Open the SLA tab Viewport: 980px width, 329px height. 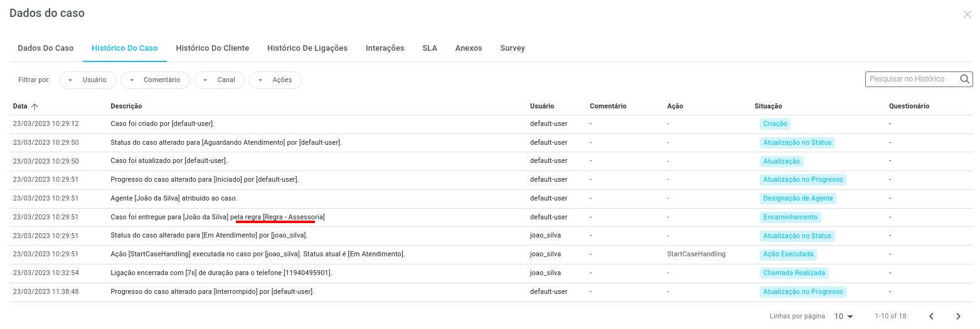point(430,48)
